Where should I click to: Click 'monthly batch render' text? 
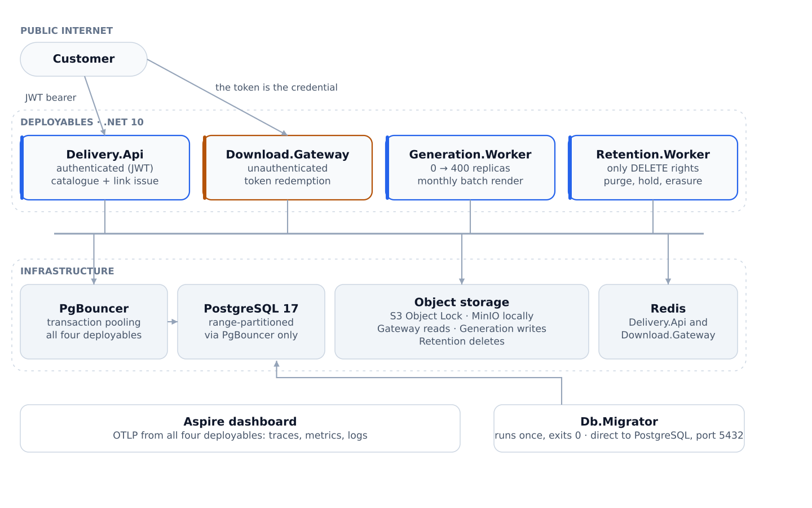tap(470, 181)
